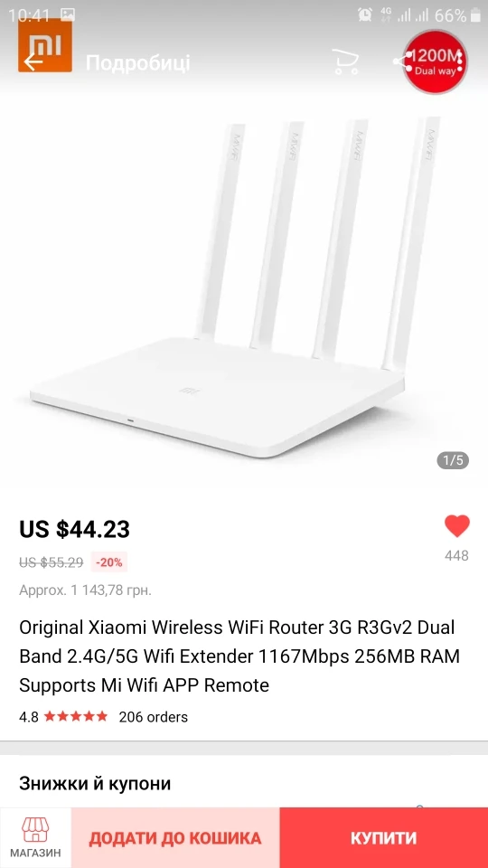Tap the Подробиці page title
Screen dimensions: 488x868
point(137,63)
